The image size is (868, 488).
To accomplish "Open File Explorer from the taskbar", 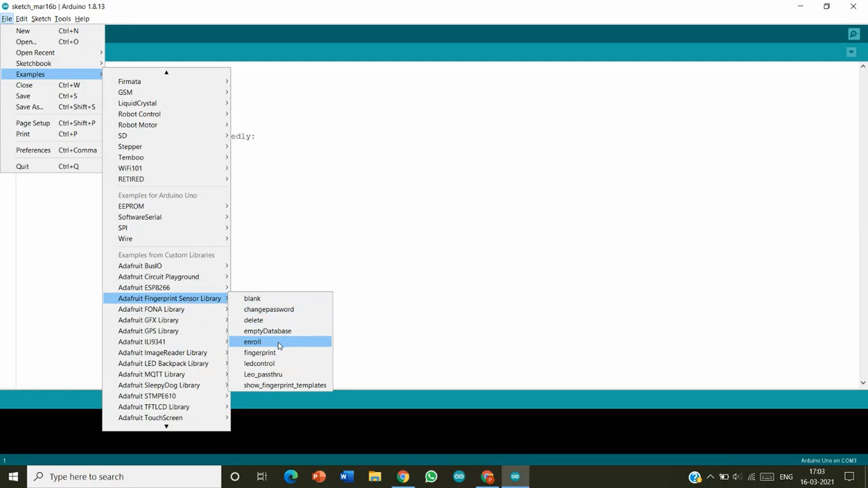I will tap(374, 476).
